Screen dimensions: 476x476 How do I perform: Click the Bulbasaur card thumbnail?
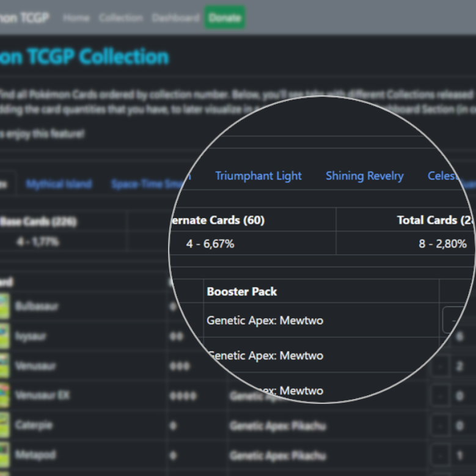pyautogui.click(x=4, y=306)
